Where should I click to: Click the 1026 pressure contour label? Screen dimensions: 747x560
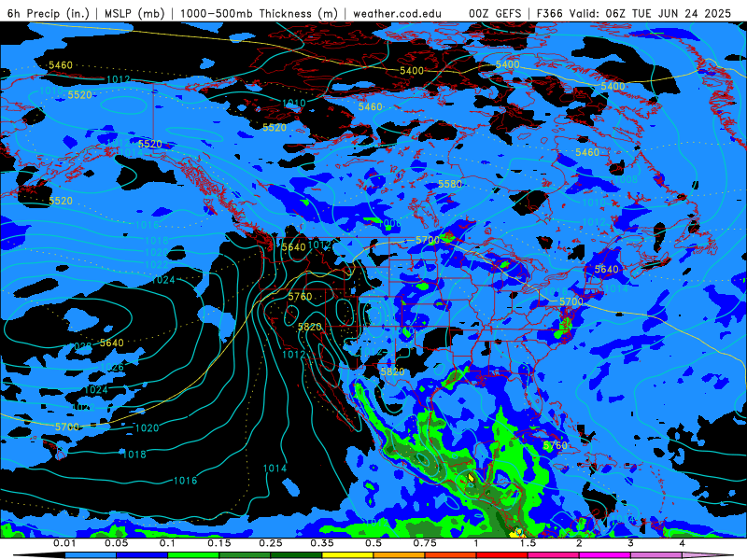coord(111,367)
